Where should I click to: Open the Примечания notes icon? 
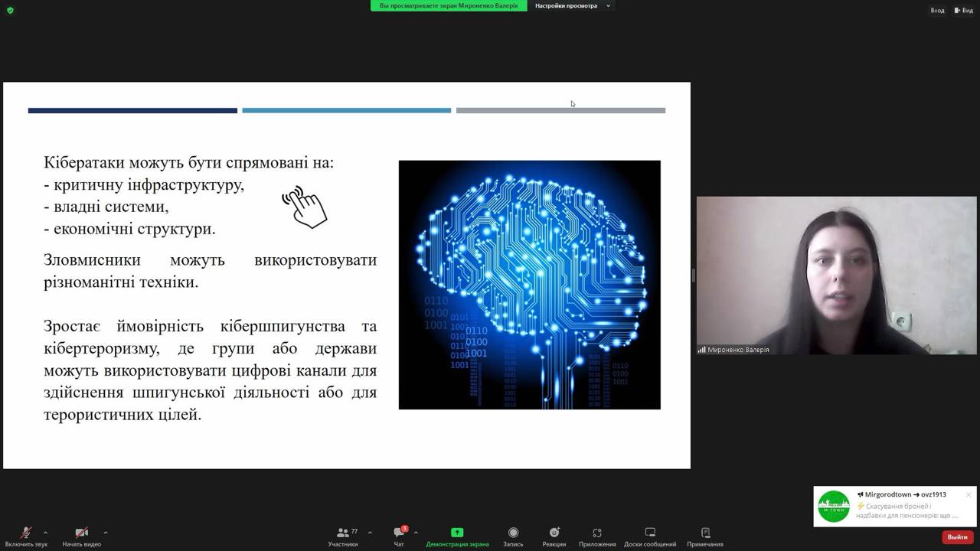tap(705, 533)
